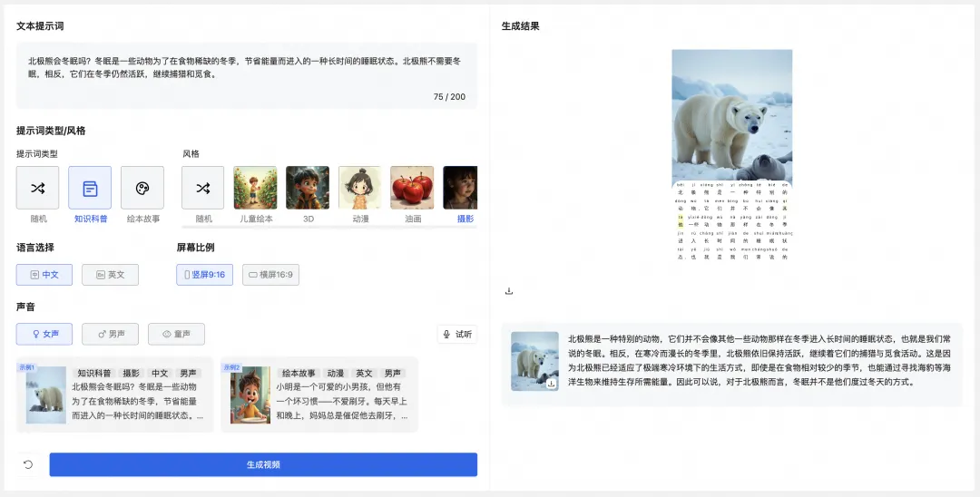Click the generated polar bear video preview
The width and height of the screenshot is (980, 497).
tap(732, 155)
